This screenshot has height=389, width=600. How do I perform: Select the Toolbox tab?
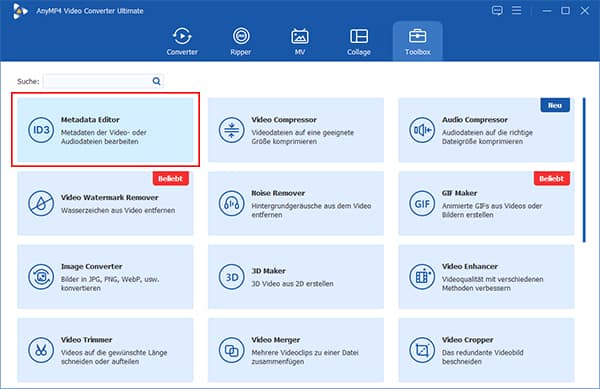(x=417, y=41)
